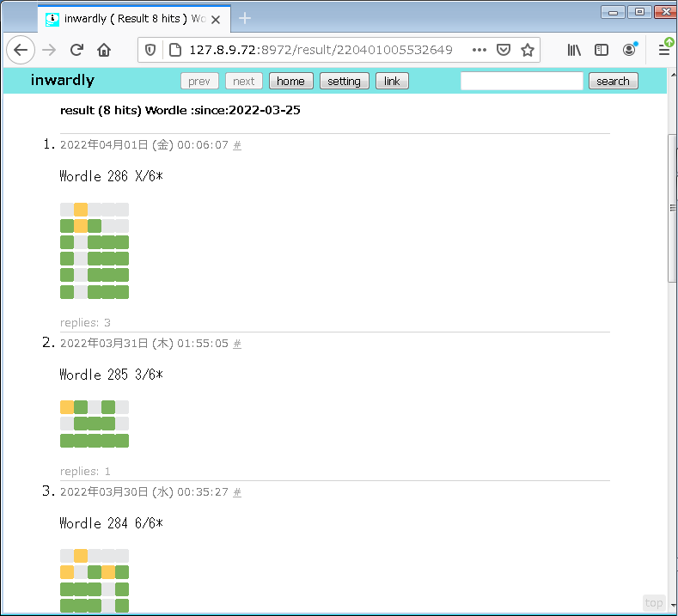Open the Firefox hamburger menu
Image resolution: width=678 pixels, height=616 pixels.
[x=664, y=49]
